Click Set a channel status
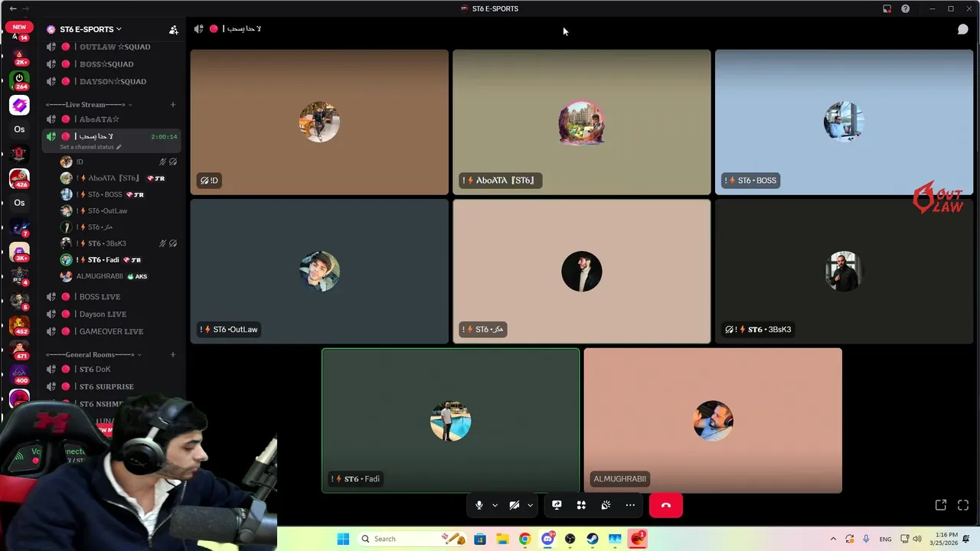The image size is (980, 551). (x=90, y=147)
